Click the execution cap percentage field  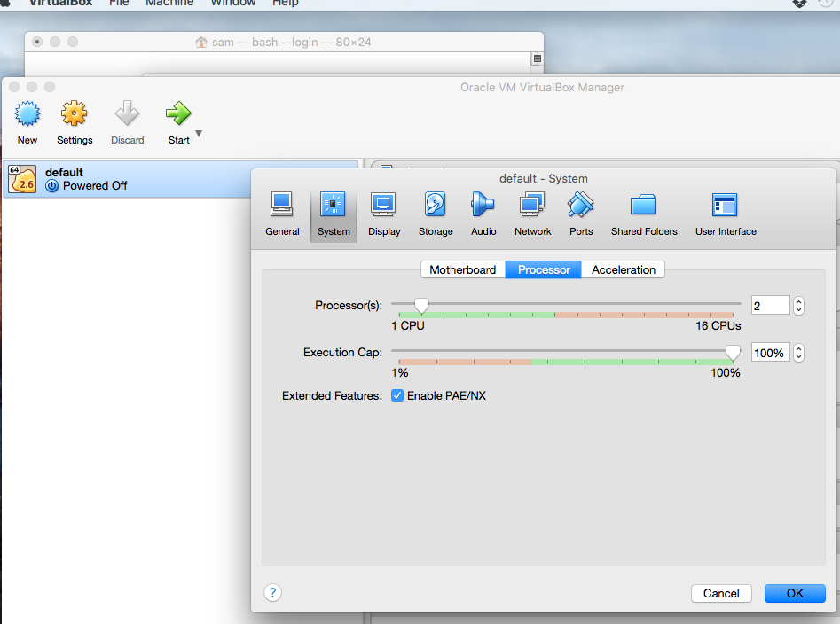(x=770, y=353)
